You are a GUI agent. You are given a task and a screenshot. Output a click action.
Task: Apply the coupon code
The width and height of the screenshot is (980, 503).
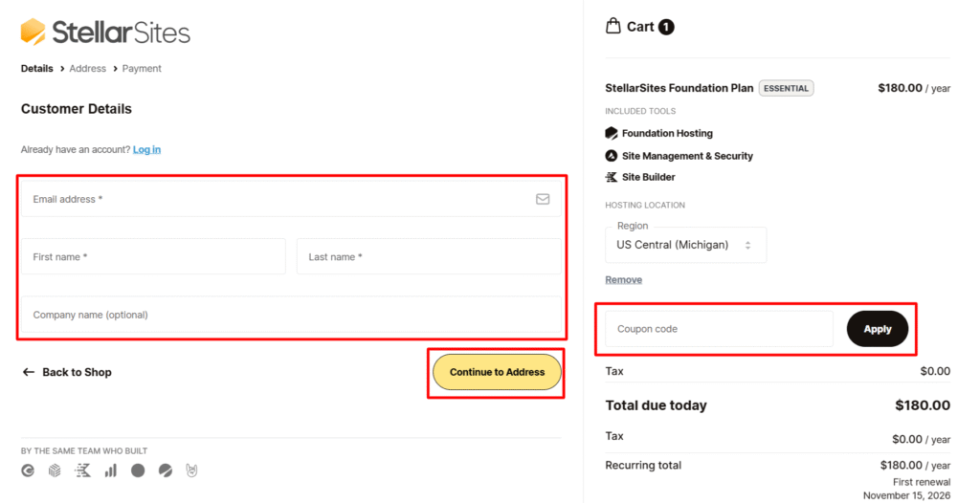[x=877, y=329]
